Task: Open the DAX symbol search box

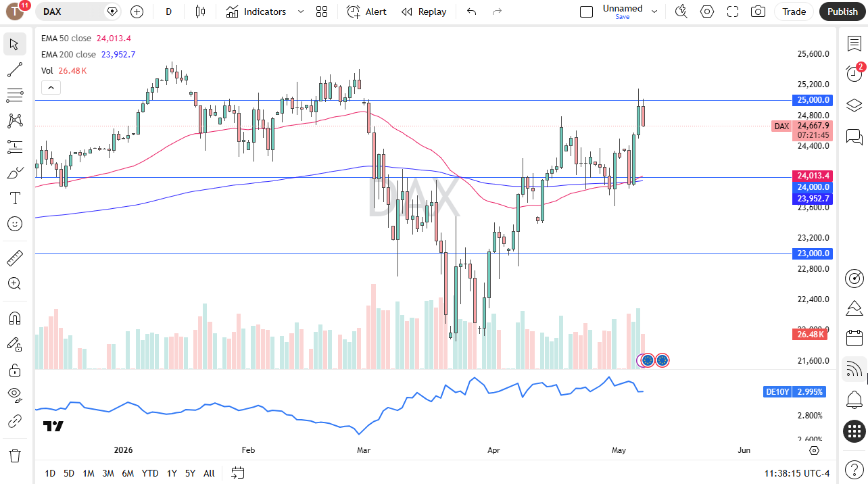Action: 80,11
